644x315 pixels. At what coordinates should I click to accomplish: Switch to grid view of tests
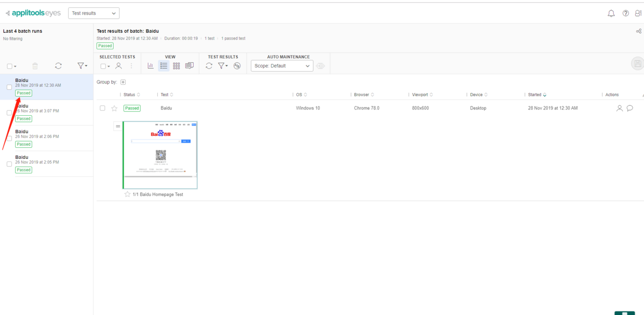177,66
